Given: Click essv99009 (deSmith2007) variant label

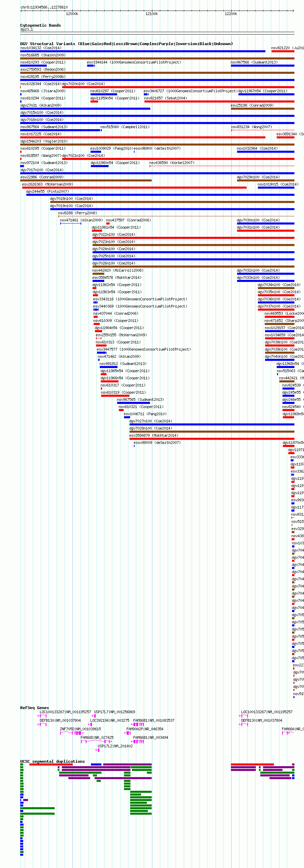Looking at the screenshot, I should (x=157, y=443).
